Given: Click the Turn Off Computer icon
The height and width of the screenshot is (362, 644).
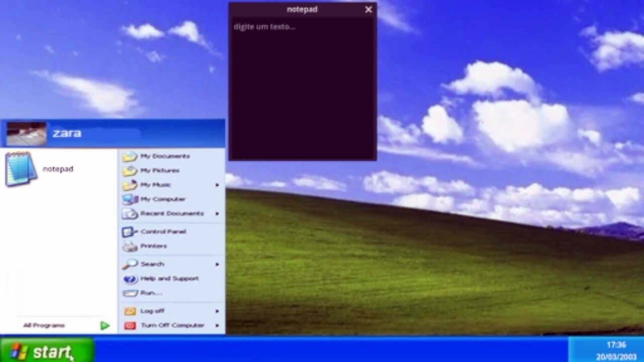Looking at the screenshot, I should click(130, 326).
